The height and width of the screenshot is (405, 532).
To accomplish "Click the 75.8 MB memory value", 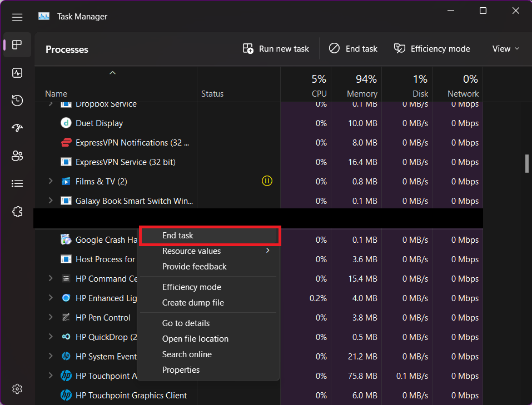I will [x=362, y=376].
